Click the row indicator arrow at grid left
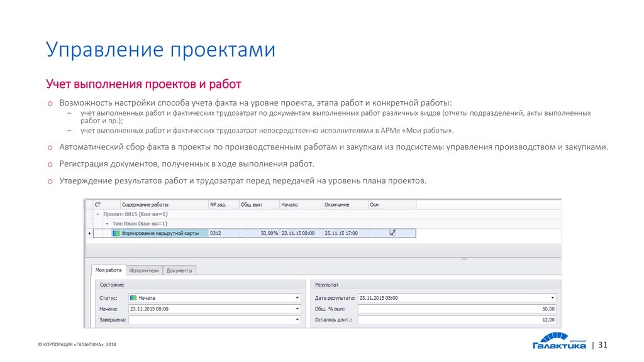 89,233
